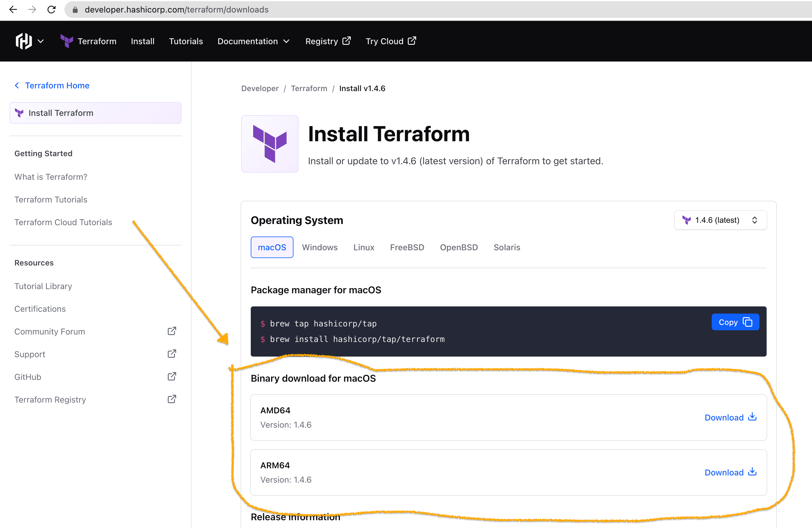Image resolution: width=812 pixels, height=528 pixels.
Task: Click ARM64 heading text
Action: click(x=275, y=465)
